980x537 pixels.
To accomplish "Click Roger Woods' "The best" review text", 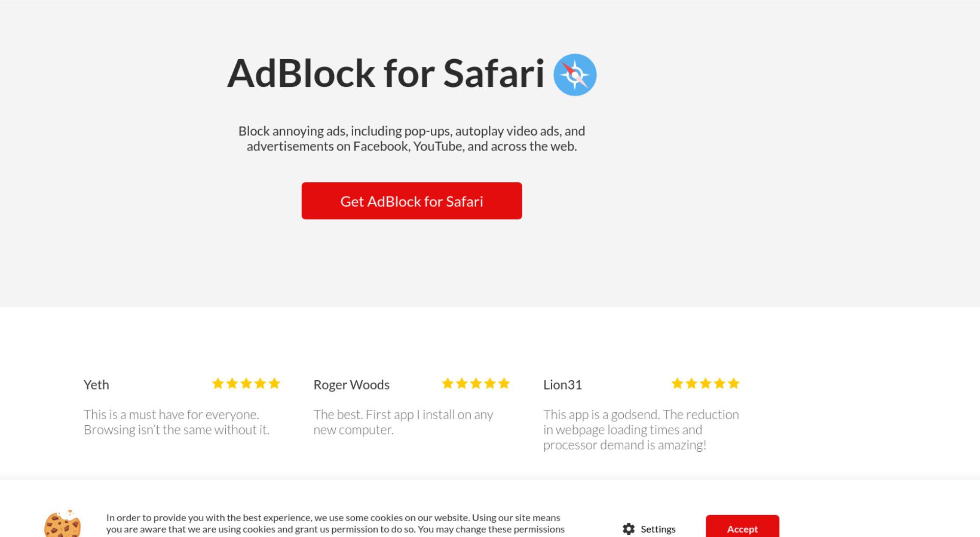I will pos(403,422).
